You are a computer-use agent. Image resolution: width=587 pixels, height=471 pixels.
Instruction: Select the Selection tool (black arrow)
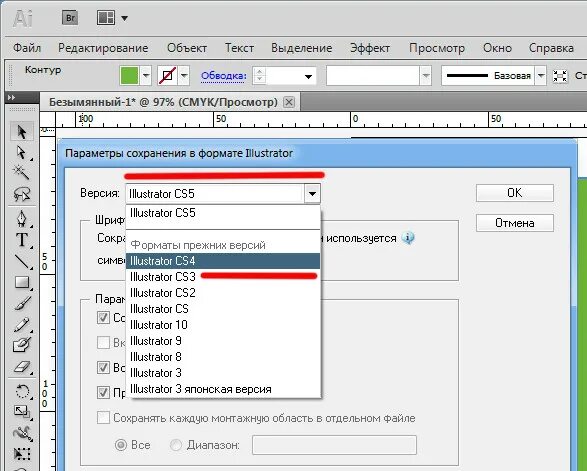pos(22,132)
